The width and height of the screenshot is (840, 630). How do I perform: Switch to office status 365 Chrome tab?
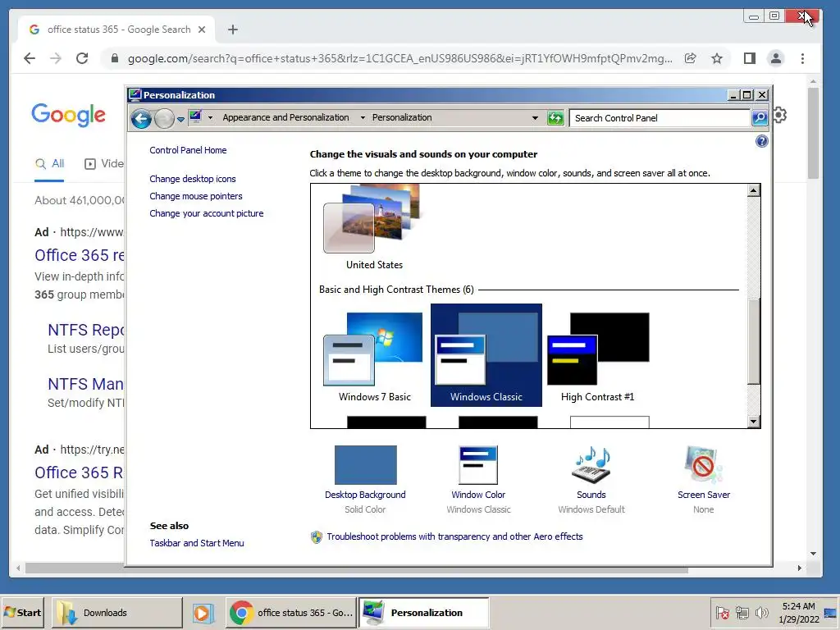116,30
